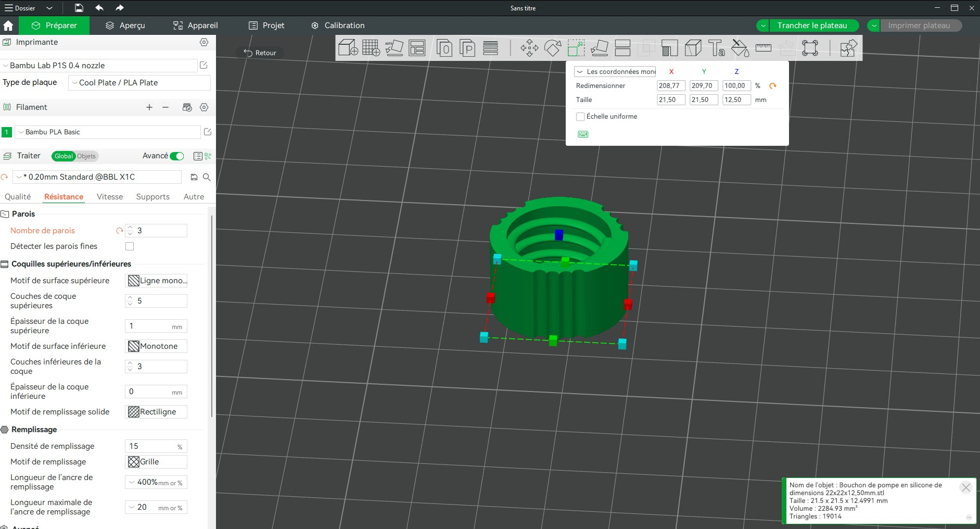Toggle the Avancé switch

[x=177, y=156]
